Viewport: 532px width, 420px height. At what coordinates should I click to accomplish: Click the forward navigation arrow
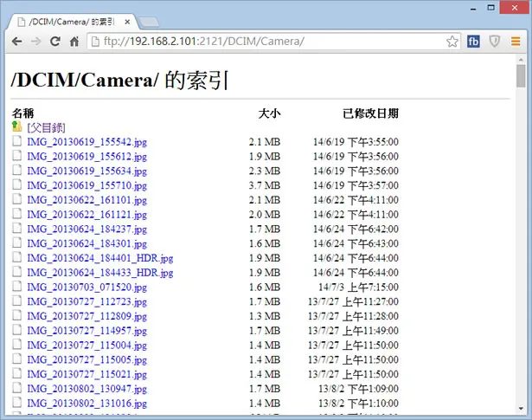coord(36,42)
